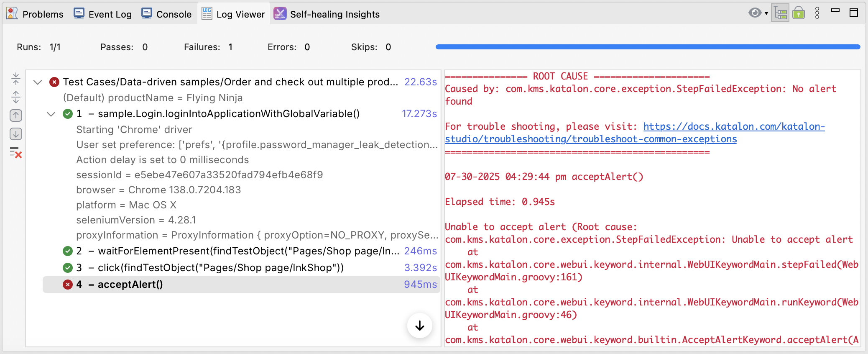Go to previous failure with up arrow
Viewport: 868px width, 354px height.
[x=16, y=115]
